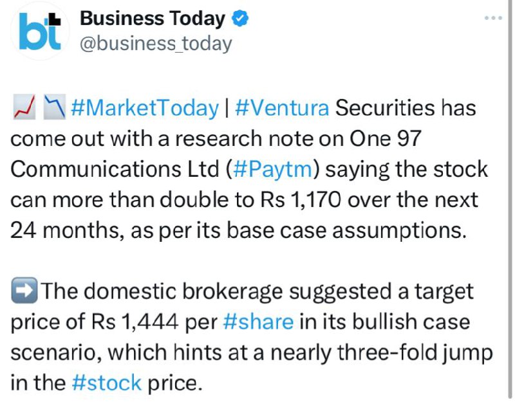Click the right arrow emoji icon
Screen dimensions: 515x420
coord(24,290)
